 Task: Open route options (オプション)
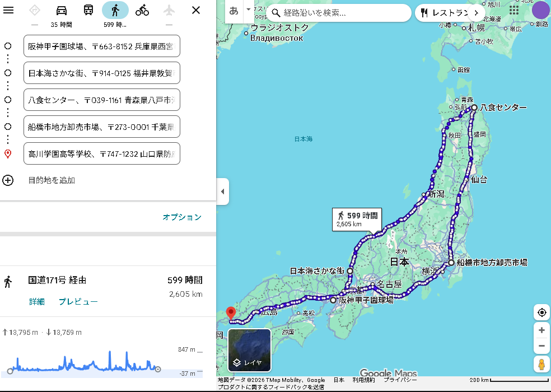click(x=182, y=217)
